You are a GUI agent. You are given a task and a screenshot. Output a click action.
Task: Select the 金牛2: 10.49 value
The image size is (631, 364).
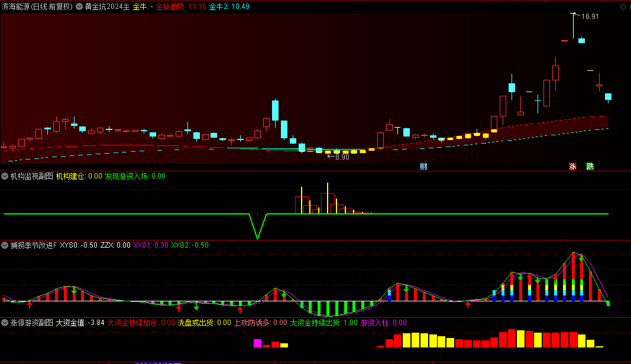[229, 6]
